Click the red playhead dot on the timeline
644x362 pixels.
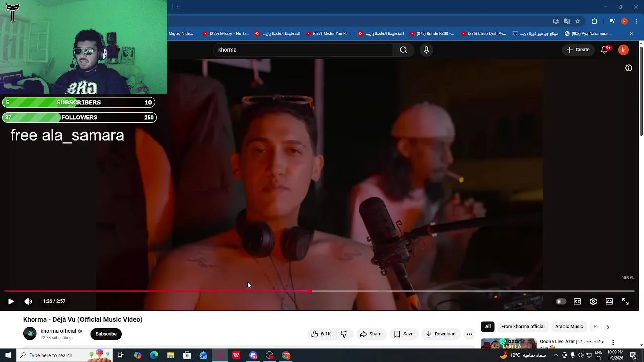click(x=310, y=291)
